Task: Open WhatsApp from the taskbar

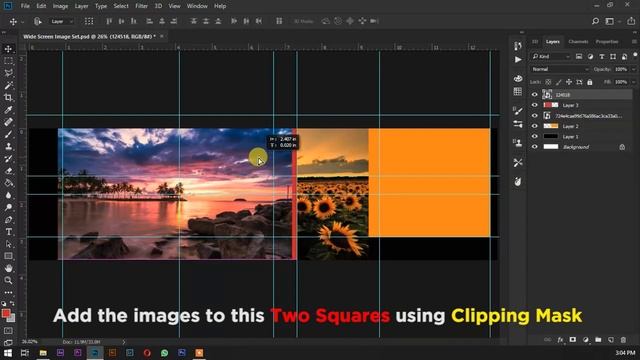Action: 164,353
